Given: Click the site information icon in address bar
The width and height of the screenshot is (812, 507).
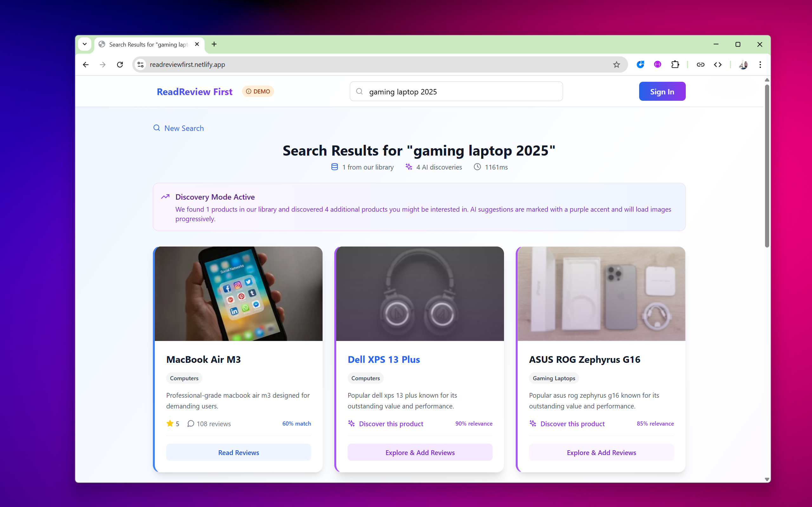Looking at the screenshot, I should tap(141, 64).
